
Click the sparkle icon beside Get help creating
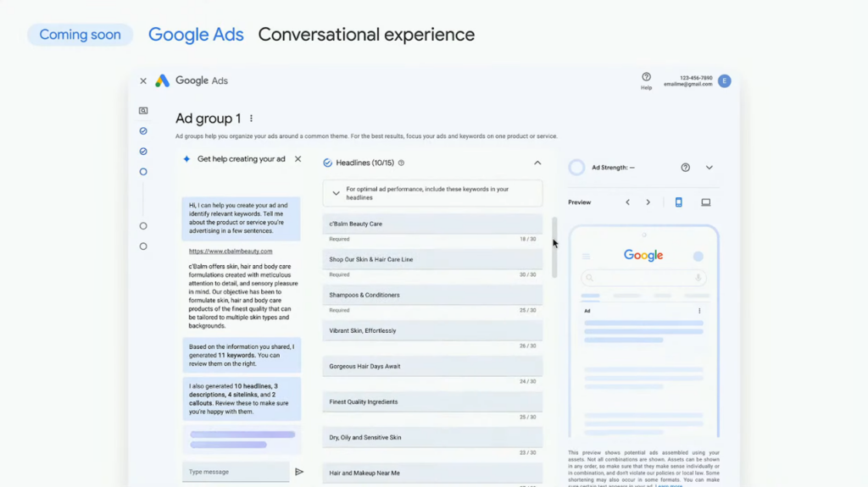186,159
